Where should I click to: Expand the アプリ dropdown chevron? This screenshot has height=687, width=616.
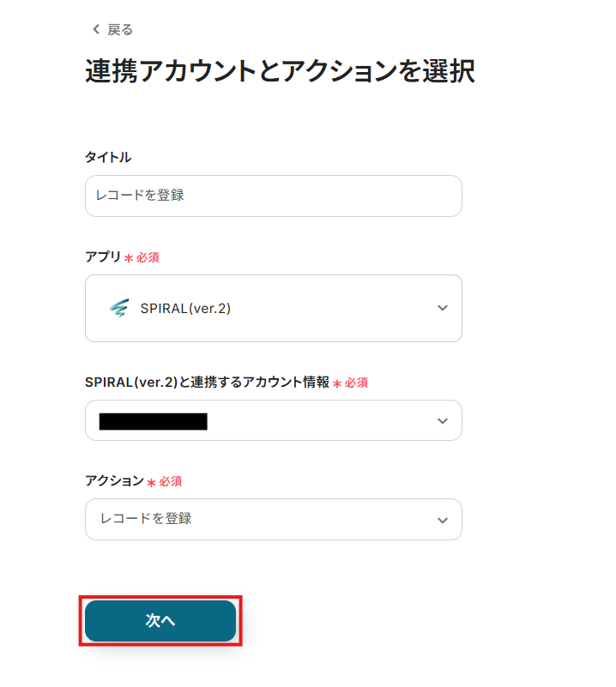442,309
